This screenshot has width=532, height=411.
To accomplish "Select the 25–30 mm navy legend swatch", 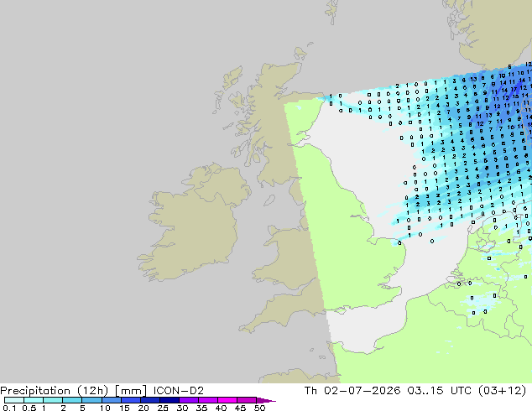I will (x=169, y=400).
